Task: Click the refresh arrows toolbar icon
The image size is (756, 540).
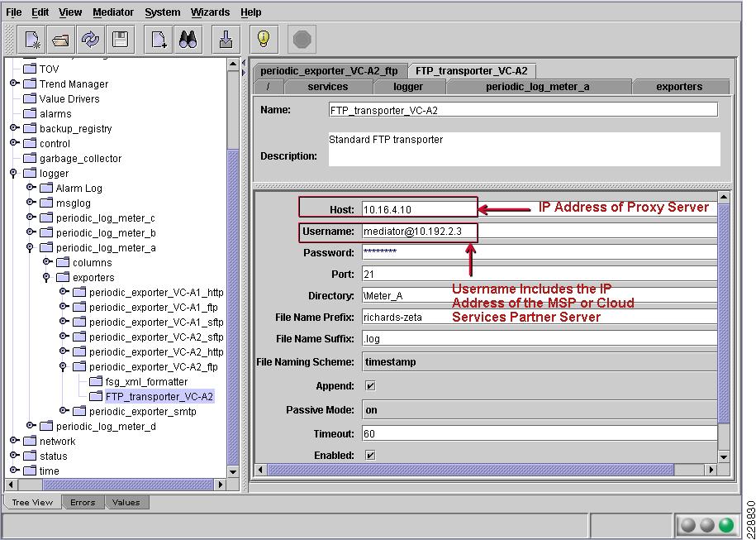Action: click(90, 40)
